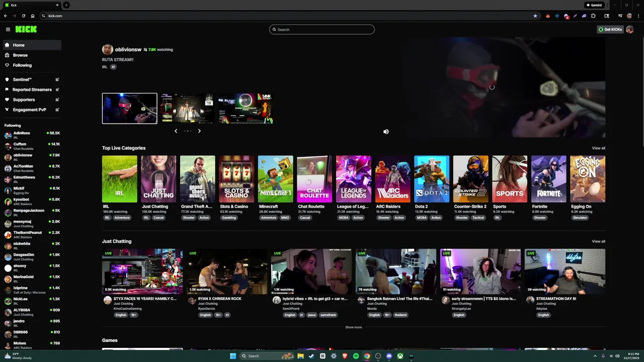Screen dimensions: 644x362
Task: Open the League of Legends category card
Action: point(354,179)
